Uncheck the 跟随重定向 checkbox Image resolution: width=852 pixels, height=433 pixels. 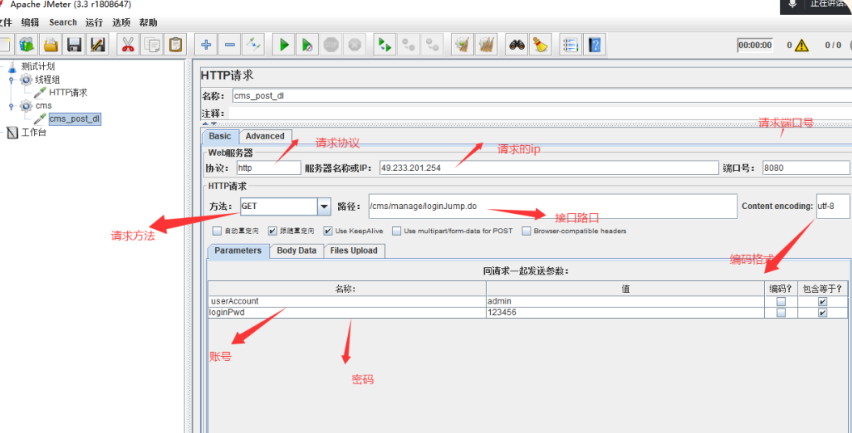(x=272, y=231)
